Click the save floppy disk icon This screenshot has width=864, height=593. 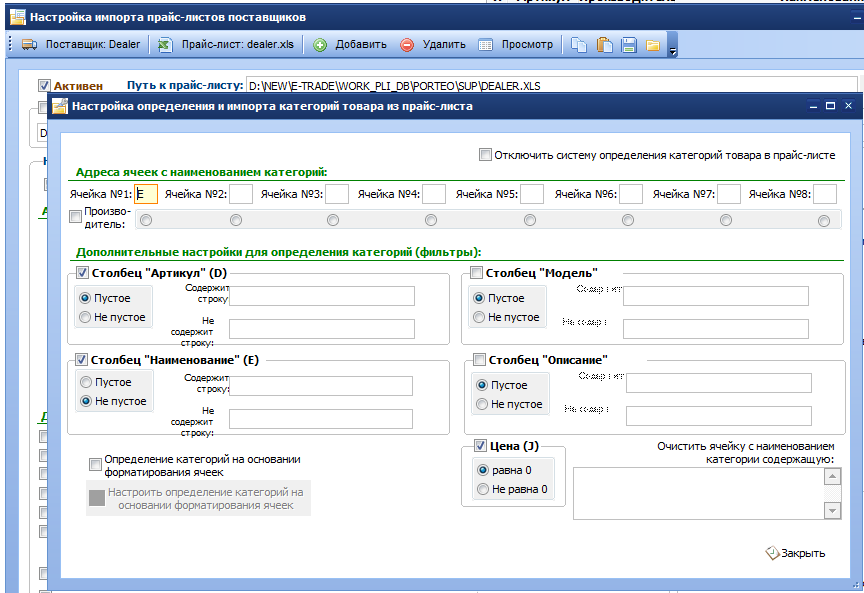(x=629, y=45)
